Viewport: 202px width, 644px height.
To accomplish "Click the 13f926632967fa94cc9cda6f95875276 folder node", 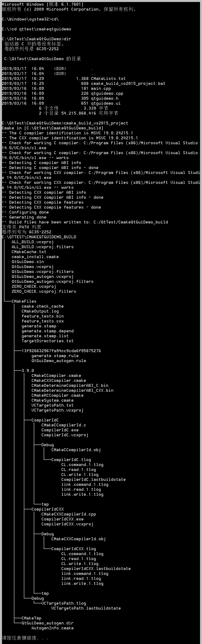I will (61, 351).
